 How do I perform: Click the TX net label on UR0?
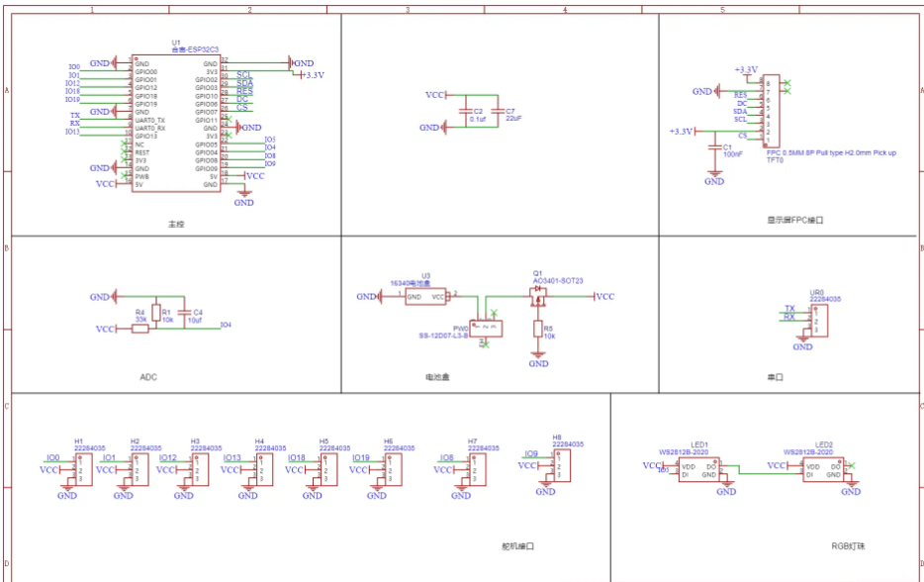tap(788, 309)
